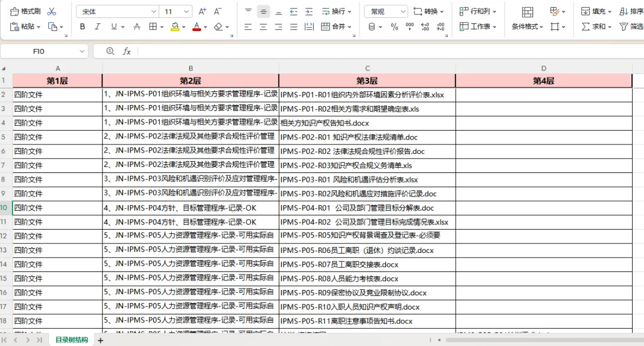Click the decrease indent icon

tap(293, 11)
